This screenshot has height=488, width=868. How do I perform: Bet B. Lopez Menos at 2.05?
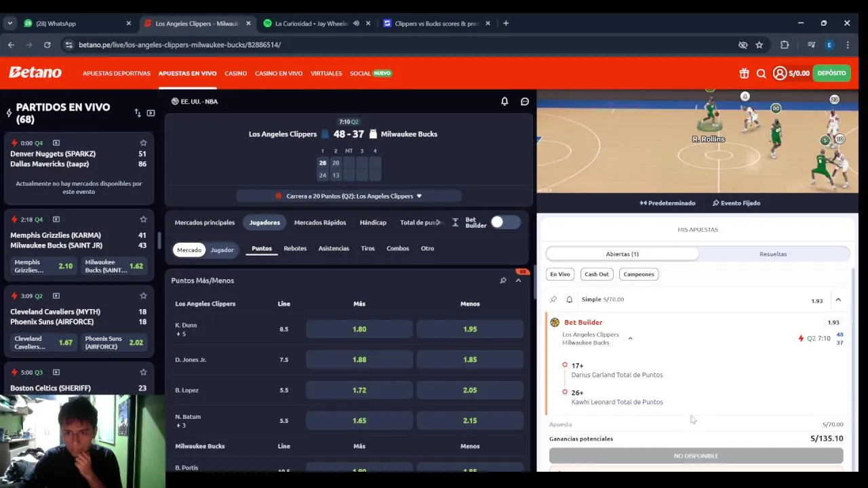(x=470, y=390)
